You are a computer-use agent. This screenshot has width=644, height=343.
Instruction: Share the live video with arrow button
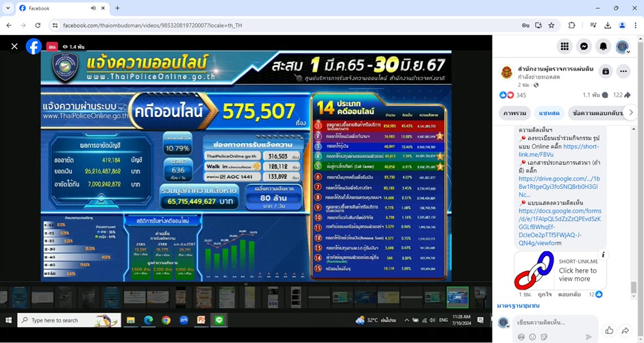[x=625, y=330]
